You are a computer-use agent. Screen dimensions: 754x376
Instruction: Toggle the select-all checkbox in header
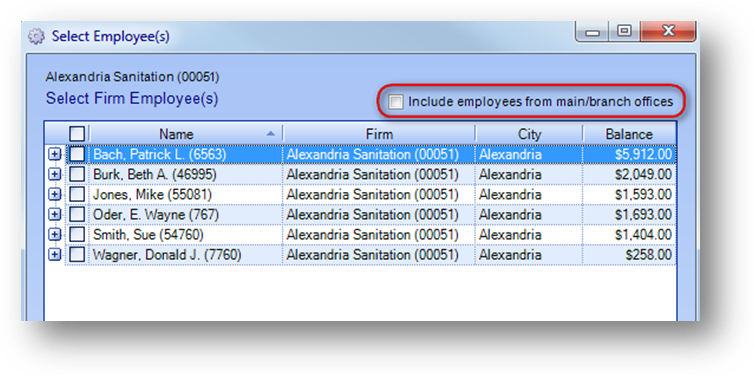pos(77,134)
